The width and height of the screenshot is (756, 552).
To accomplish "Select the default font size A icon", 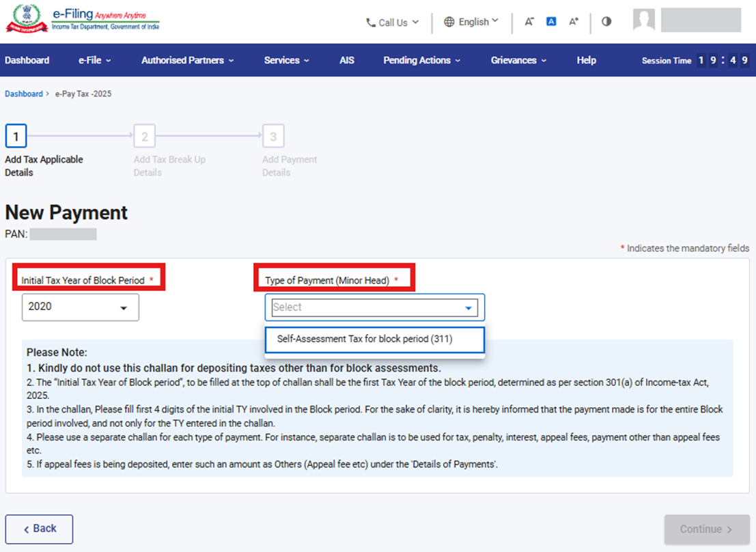I will point(551,22).
